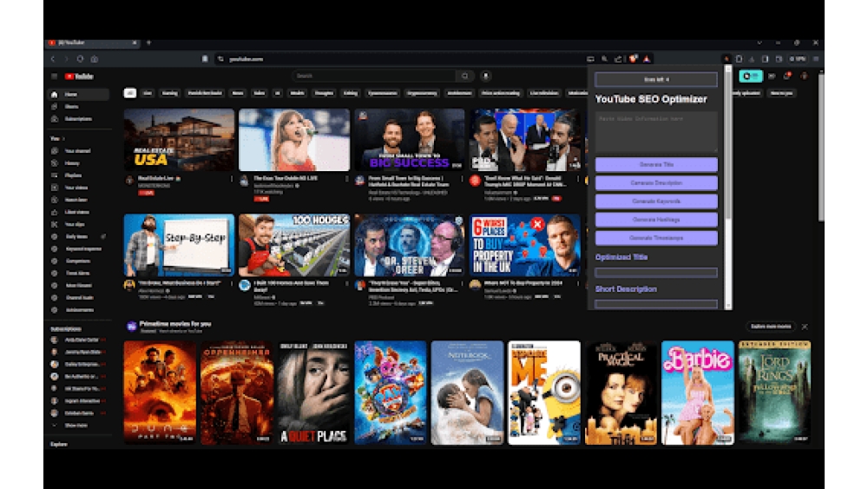868x489 pixels.
Task: Open Playlists in the sidebar
Action: coord(78,175)
